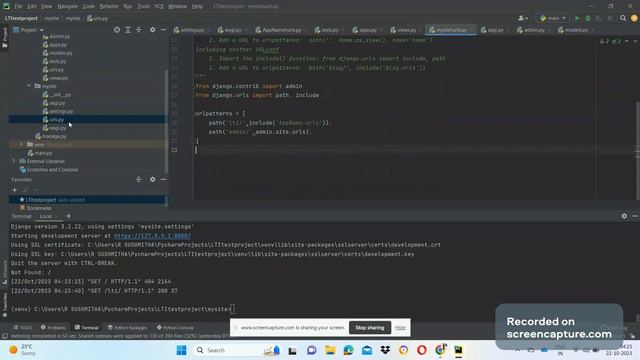Open the development server URL link

coord(152,236)
